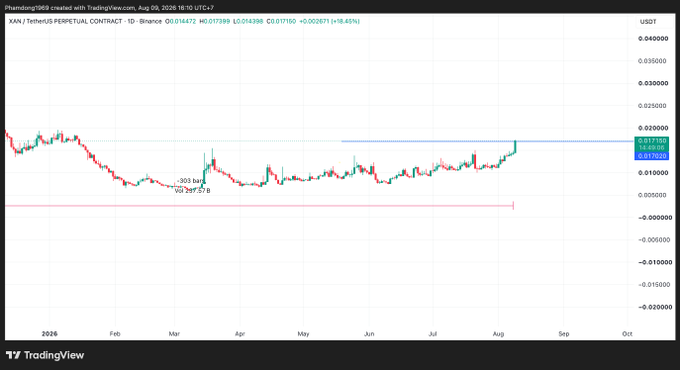Click the 0.035000 price axis label
This screenshot has height=370, width=680.
pyautogui.click(x=653, y=61)
